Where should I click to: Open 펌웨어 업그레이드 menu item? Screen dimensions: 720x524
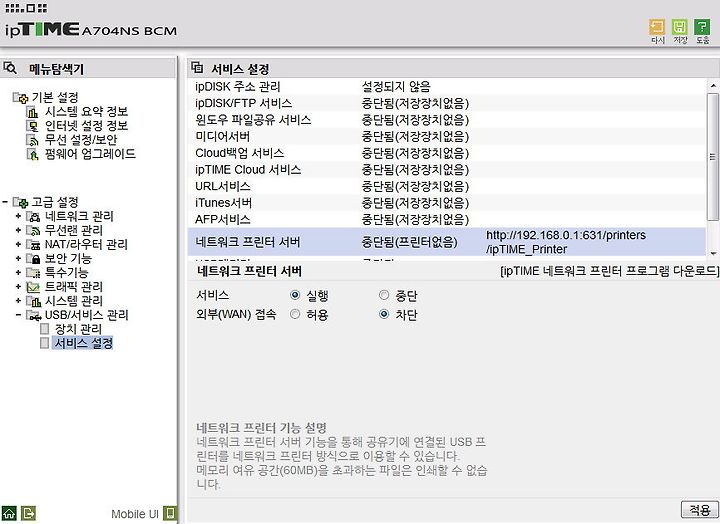(x=90, y=154)
